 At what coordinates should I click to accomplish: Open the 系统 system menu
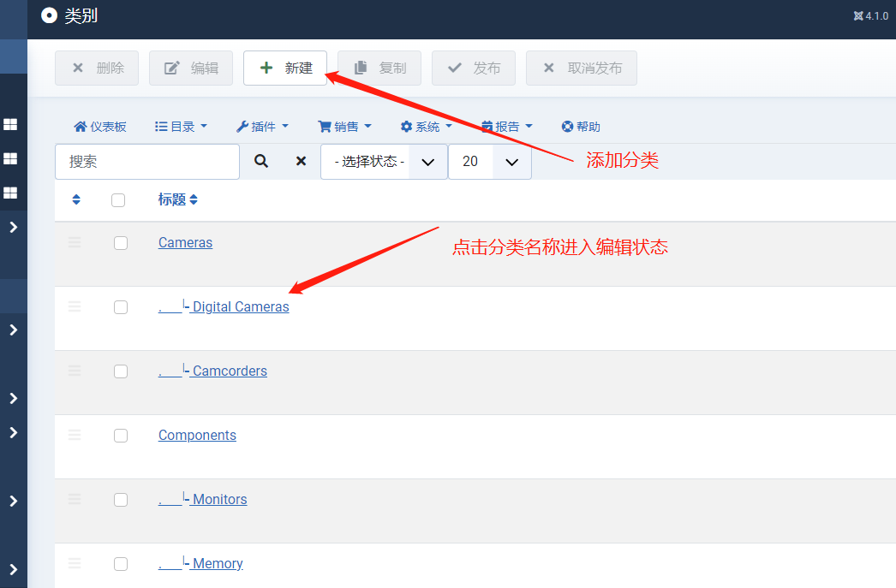426,127
